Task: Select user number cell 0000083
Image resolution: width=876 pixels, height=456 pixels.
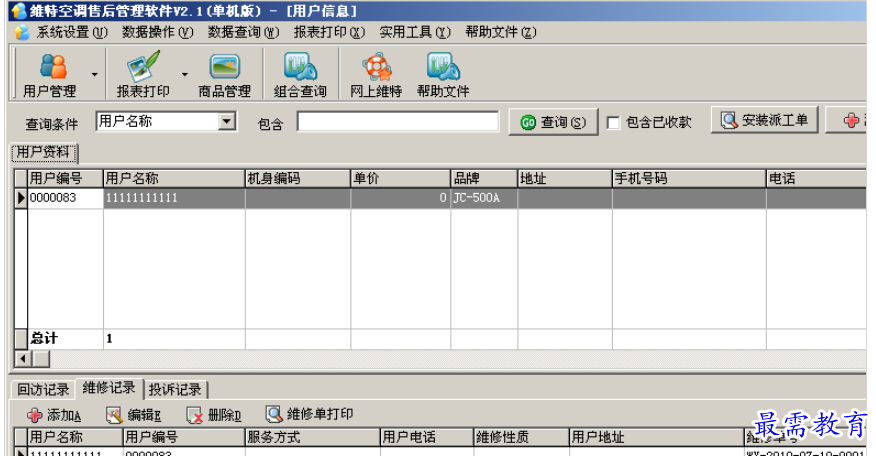Action: tap(65, 198)
